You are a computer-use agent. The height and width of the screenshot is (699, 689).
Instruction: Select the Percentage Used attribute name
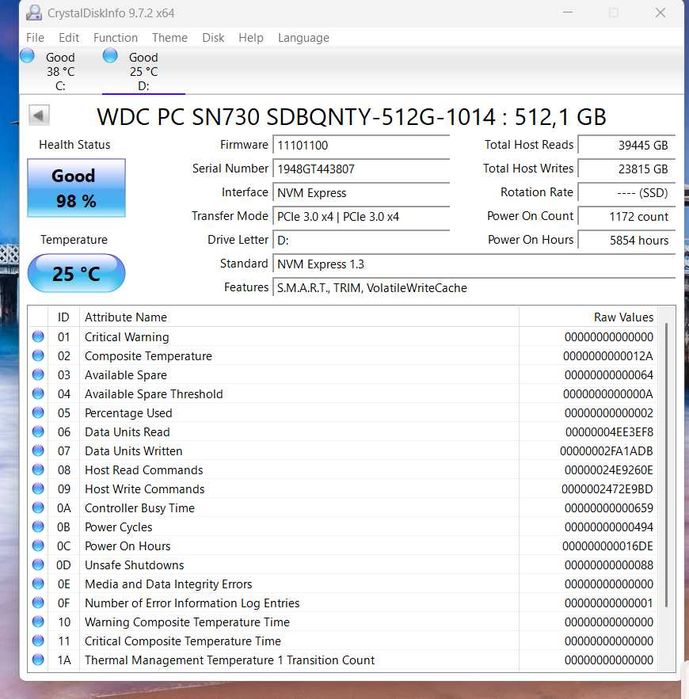coord(128,413)
